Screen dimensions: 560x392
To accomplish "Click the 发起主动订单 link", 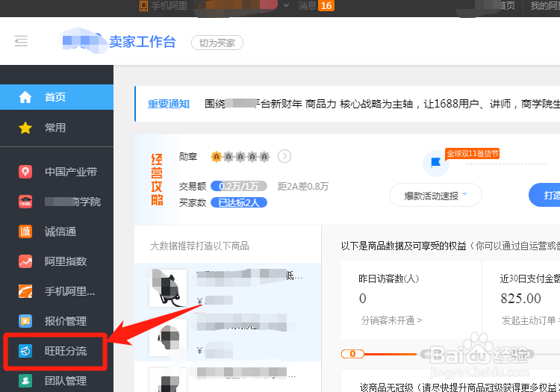I will 531,320.
